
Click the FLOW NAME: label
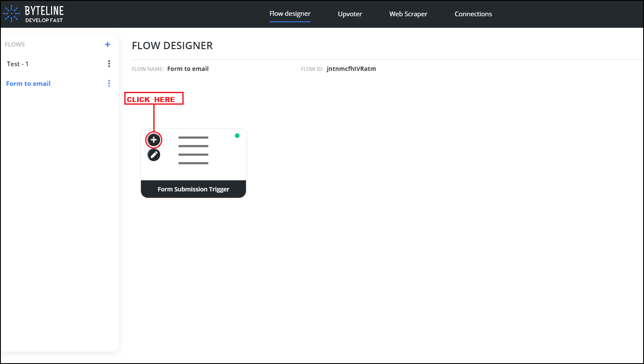148,69
